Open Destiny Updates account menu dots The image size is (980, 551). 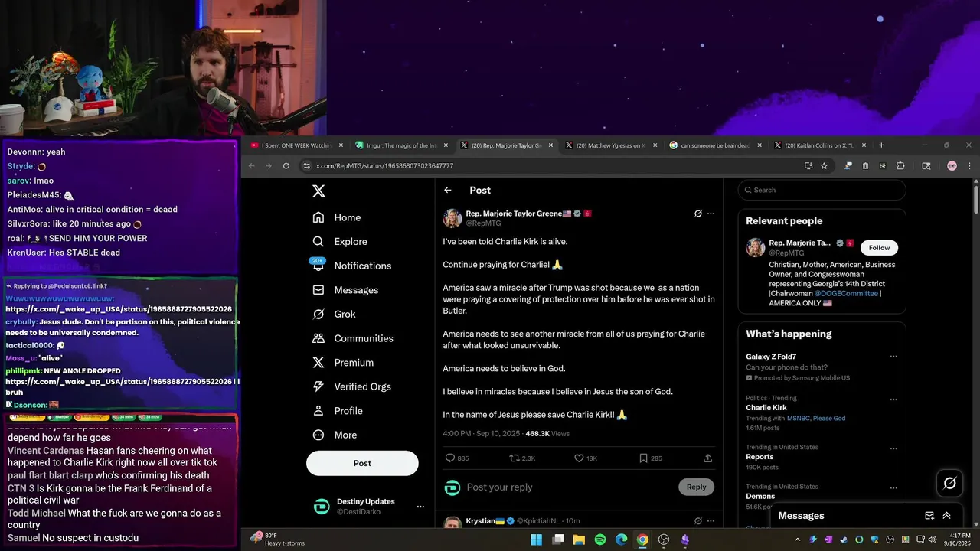pyautogui.click(x=420, y=507)
